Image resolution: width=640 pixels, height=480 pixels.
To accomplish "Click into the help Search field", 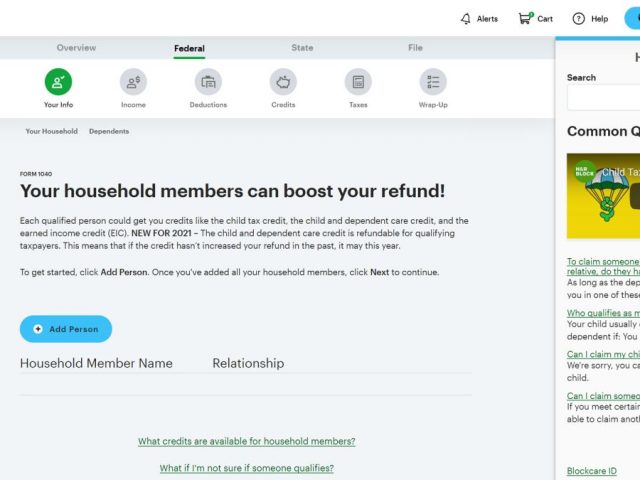I will [603, 97].
